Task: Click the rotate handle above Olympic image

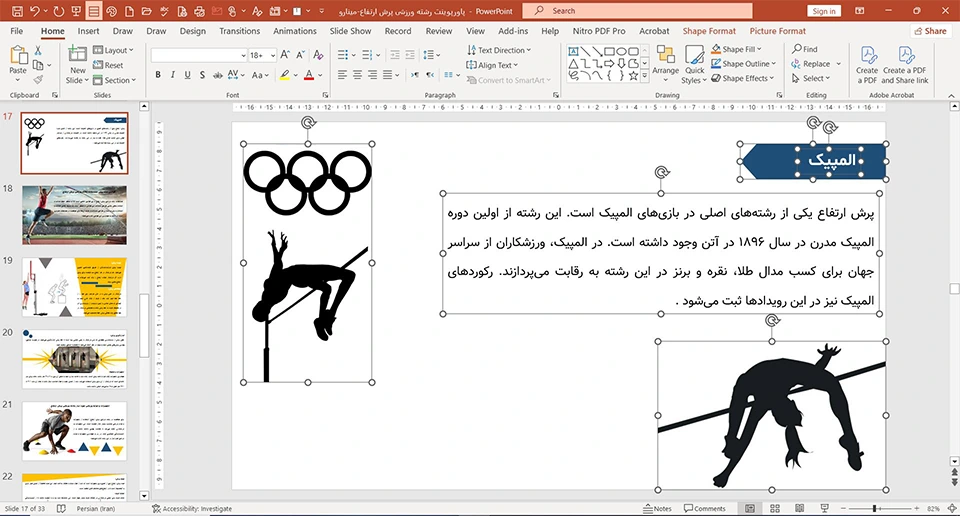Action: click(x=308, y=123)
